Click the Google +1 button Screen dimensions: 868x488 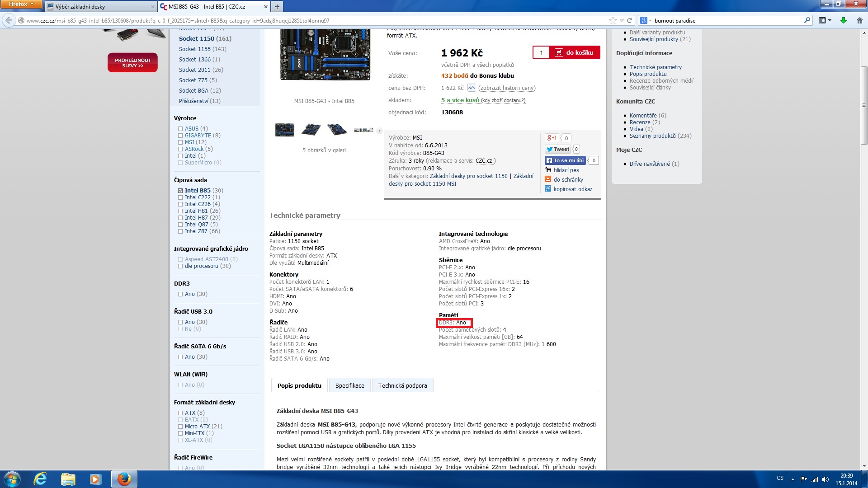[552, 138]
